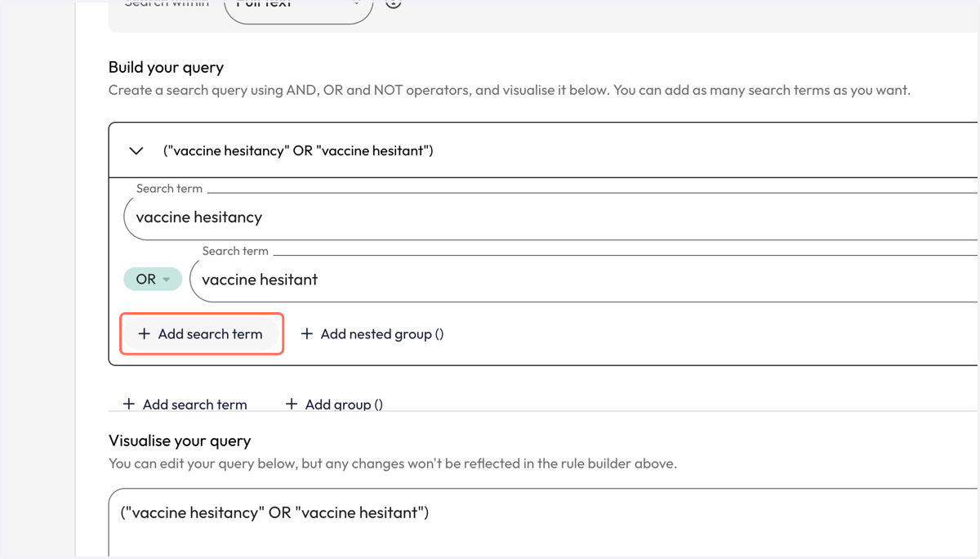Add search term below the group box
Viewport: 980px width, 559px height.
point(185,405)
